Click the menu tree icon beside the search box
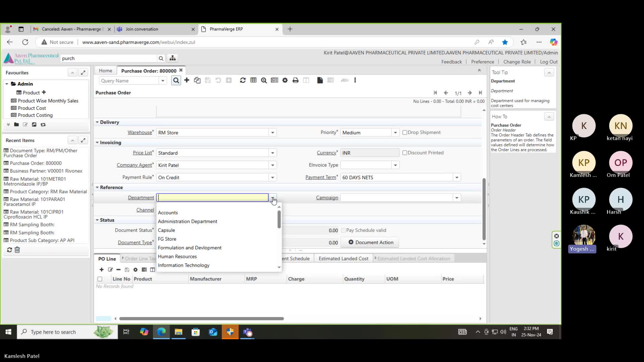 point(172,58)
